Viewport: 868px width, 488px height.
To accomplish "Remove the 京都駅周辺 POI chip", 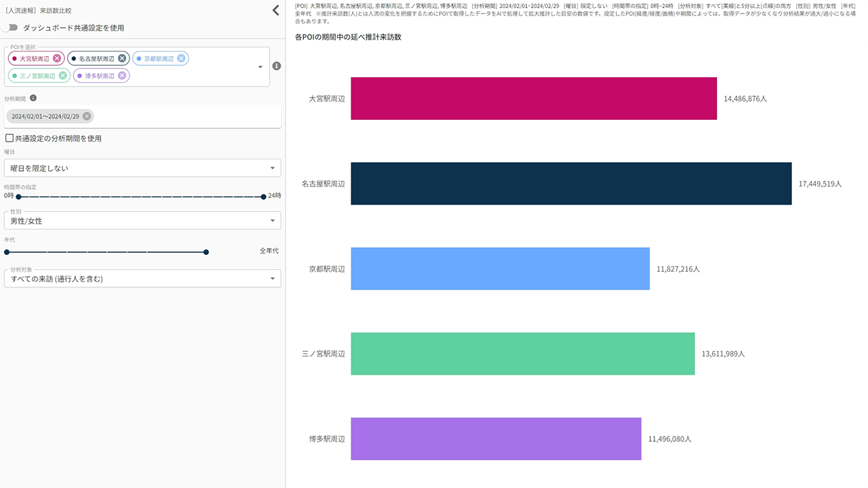I will click(x=181, y=58).
